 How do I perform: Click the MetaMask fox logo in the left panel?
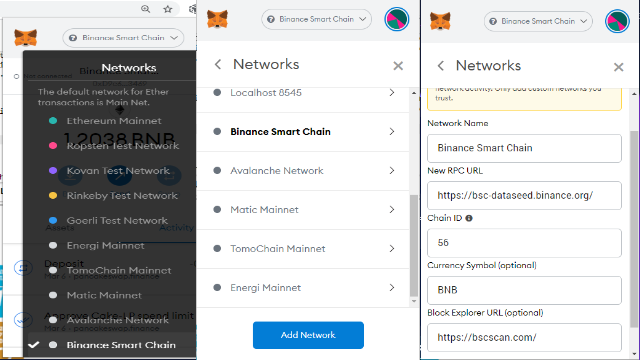[x=26, y=38]
